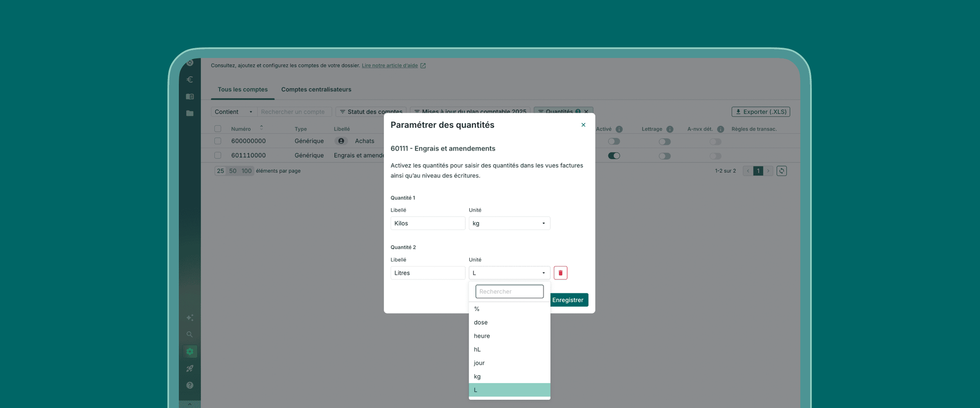Check the checkbox for account 600000000

(218, 141)
